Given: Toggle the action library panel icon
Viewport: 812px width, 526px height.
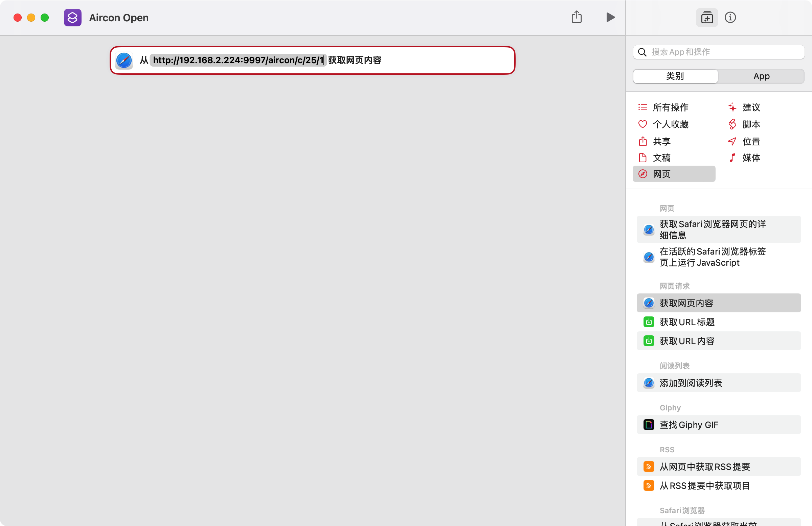Looking at the screenshot, I should coord(706,17).
